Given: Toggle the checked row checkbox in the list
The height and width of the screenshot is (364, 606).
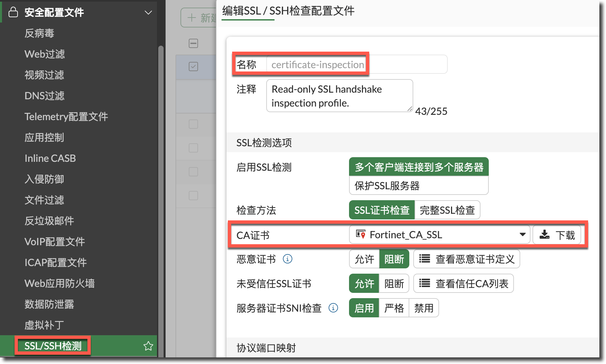Looking at the screenshot, I should (193, 67).
